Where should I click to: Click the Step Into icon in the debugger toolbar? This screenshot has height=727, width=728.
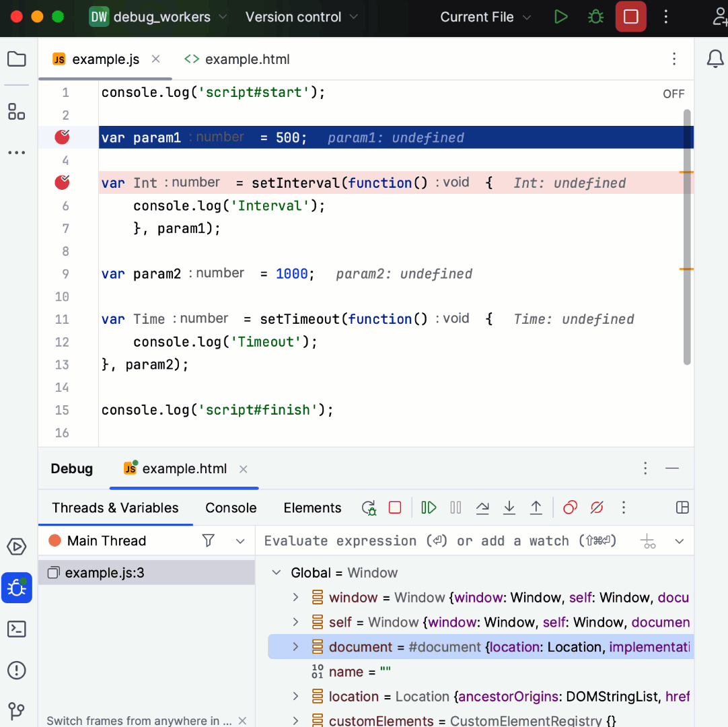pos(509,508)
